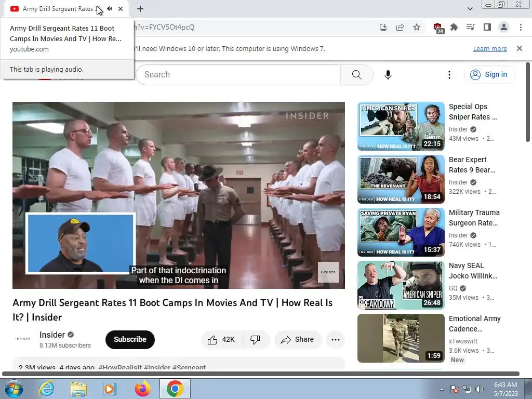This screenshot has width=532, height=399.
Task: Click the Emotional Army Cadence title
Action: pos(475,323)
